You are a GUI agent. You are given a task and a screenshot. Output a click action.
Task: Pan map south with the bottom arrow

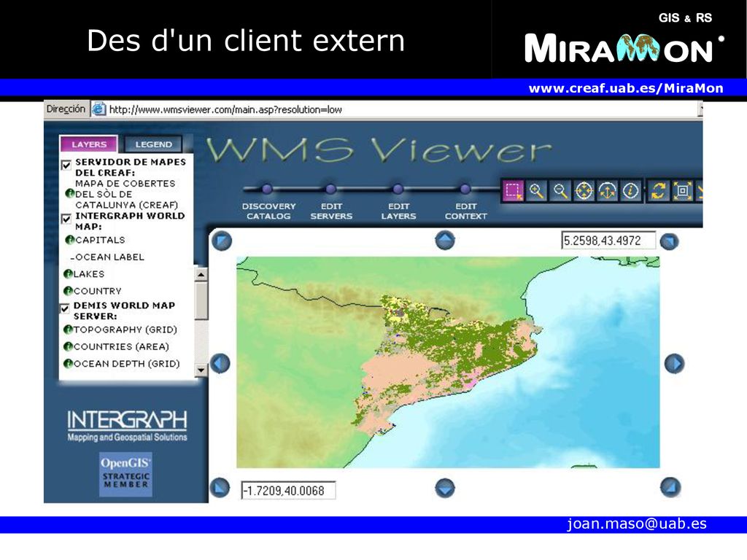tap(445, 488)
